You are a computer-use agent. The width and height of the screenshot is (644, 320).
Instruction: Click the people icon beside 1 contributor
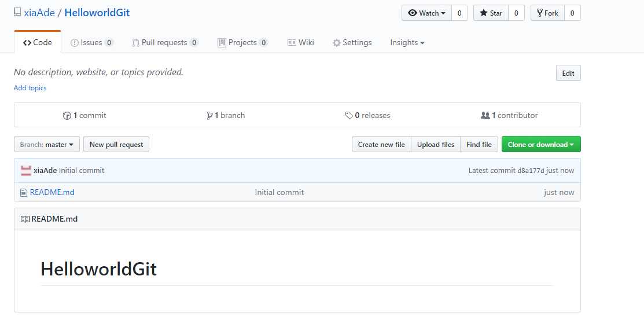click(485, 116)
